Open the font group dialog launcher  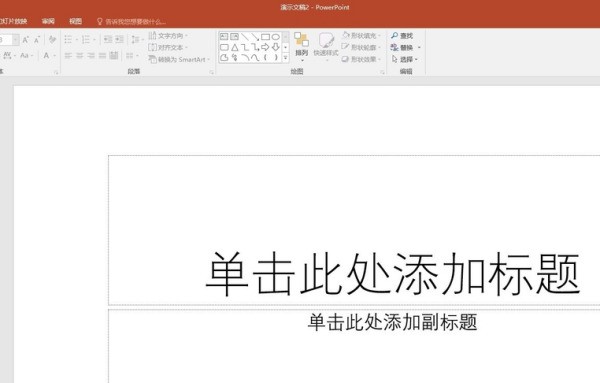point(56,72)
